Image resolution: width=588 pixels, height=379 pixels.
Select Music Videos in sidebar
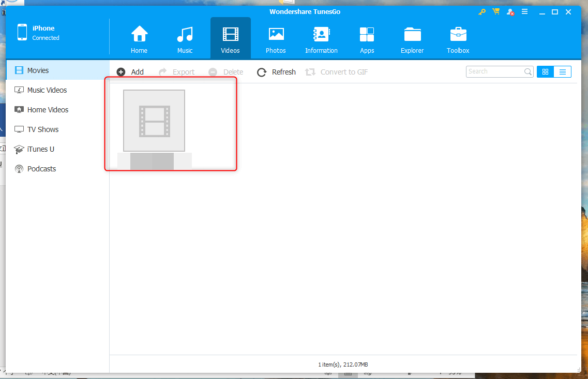(x=47, y=90)
